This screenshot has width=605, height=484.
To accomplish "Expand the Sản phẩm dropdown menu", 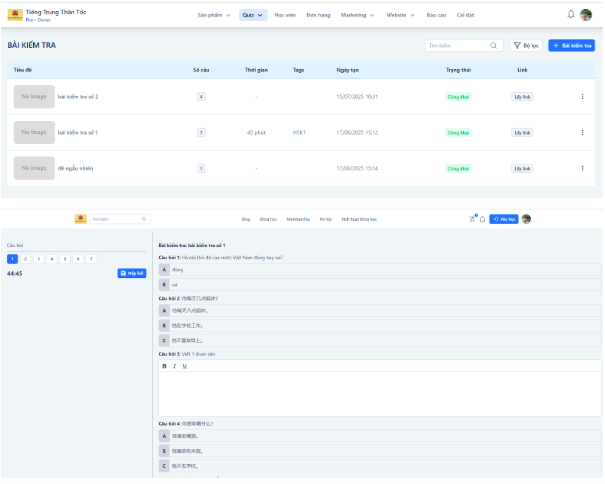I will point(214,16).
